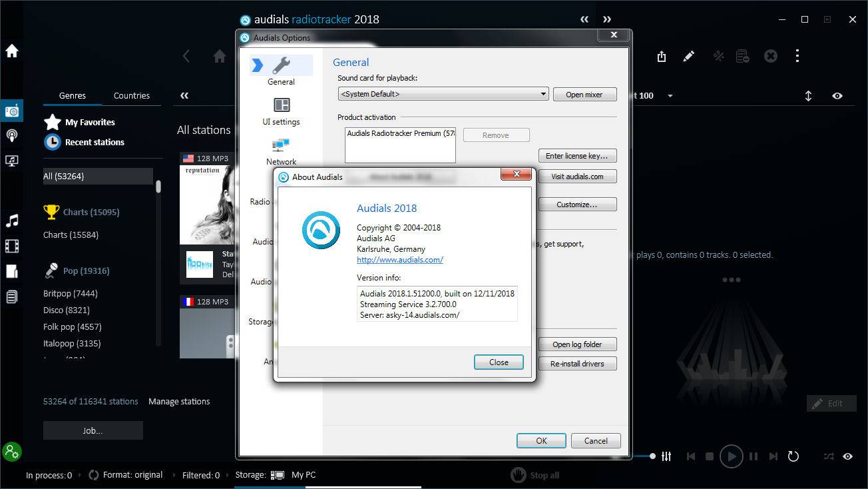The width and height of the screenshot is (868, 489).
Task: Click OK in Audials Options dialog
Action: coord(541,440)
